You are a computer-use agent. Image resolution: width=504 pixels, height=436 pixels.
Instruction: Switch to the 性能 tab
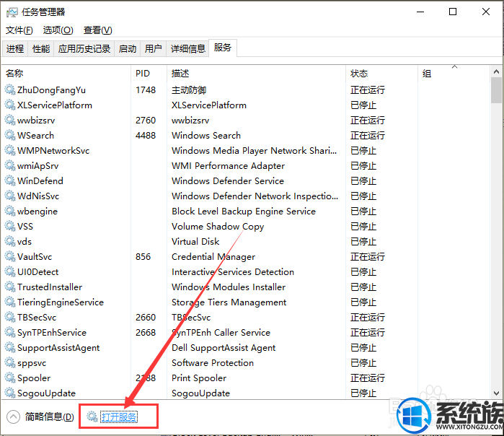[41, 49]
